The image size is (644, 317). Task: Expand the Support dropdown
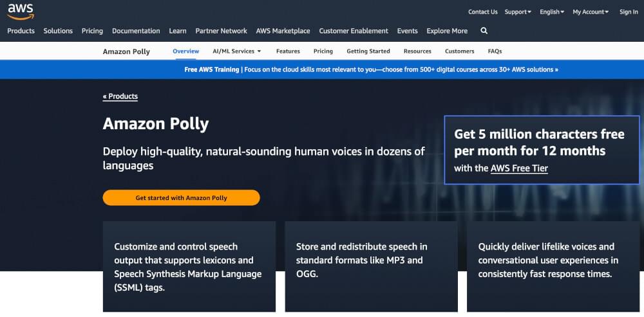pyautogui.click(x=518, y=12)
